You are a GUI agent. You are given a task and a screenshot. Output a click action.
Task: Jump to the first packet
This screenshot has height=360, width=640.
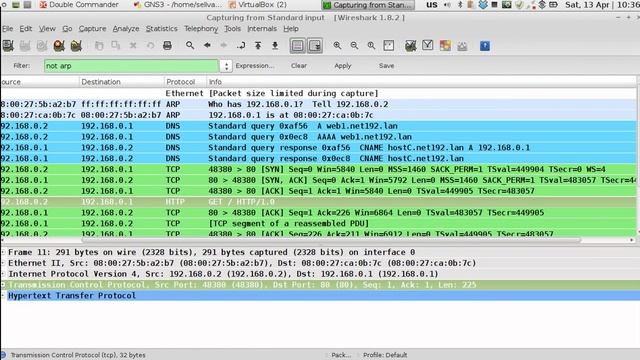pyautogui.click(x=258, y=46)
